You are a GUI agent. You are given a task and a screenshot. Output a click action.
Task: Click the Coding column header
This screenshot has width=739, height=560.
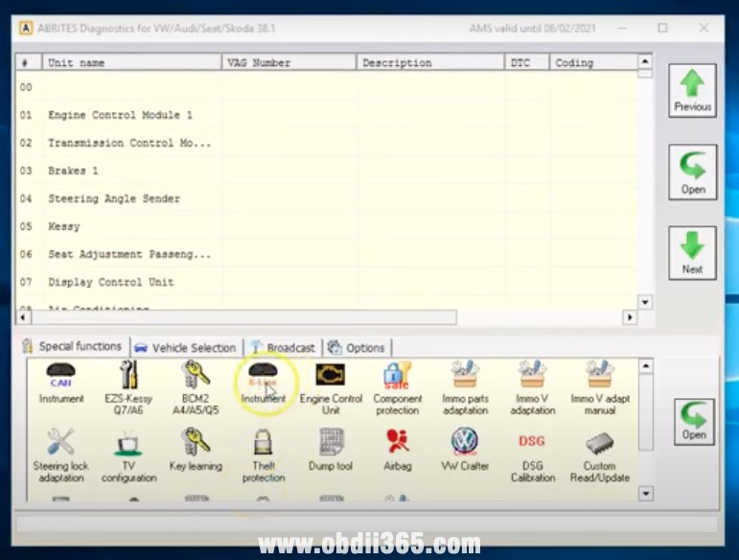[593, 62]
